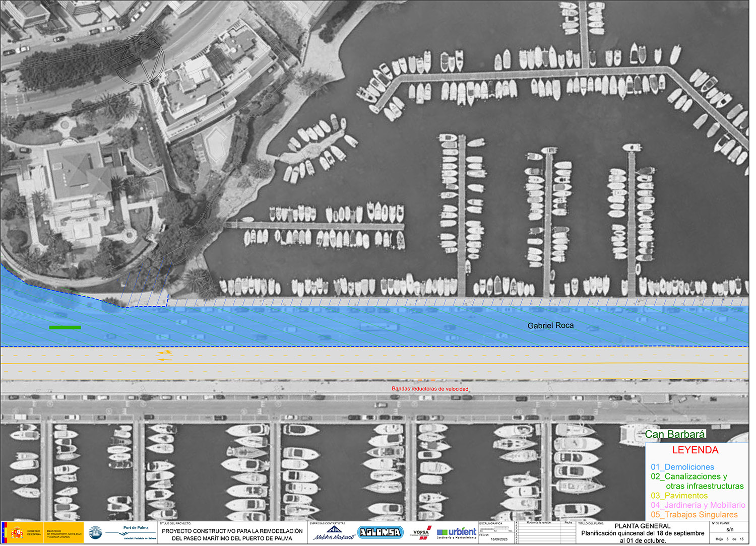Select the 05_Trabajos Singulares legend entry
756x546 pixels.
694,514
